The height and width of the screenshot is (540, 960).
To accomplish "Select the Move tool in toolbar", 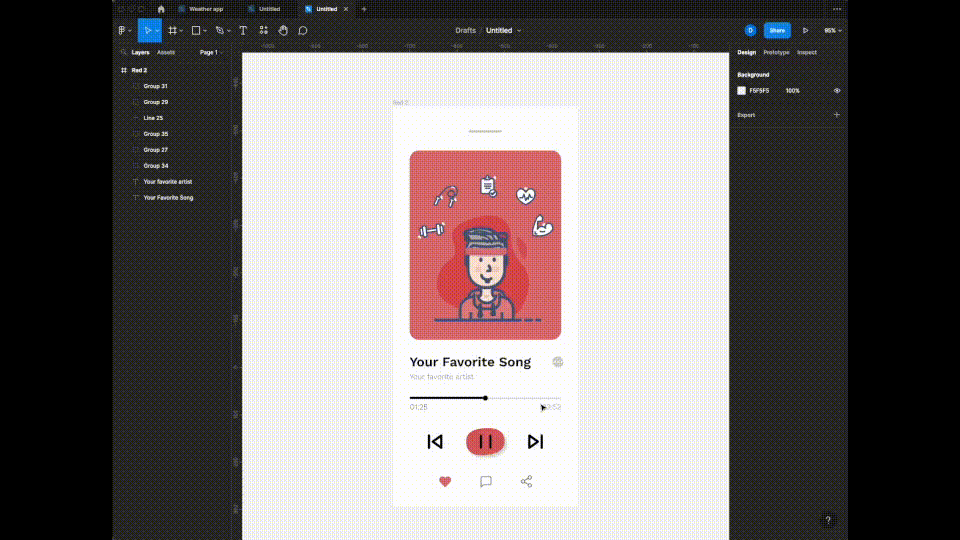I will pyautogui.click(x=146, y=30).
